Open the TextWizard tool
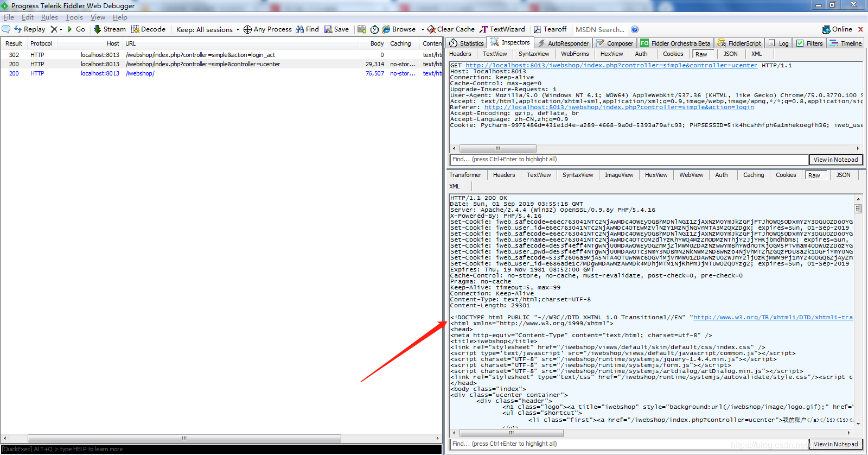 coord(502,29)
